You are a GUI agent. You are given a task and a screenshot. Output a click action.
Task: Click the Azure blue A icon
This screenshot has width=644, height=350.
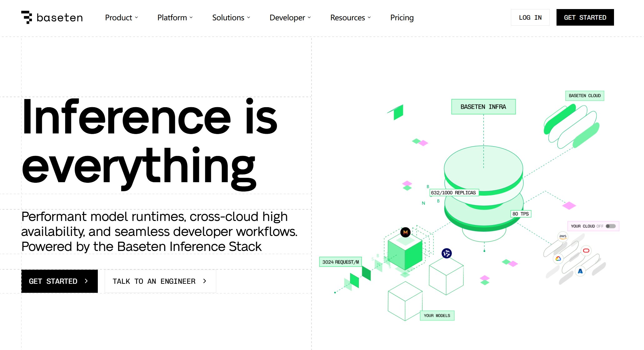click(580, 271)
